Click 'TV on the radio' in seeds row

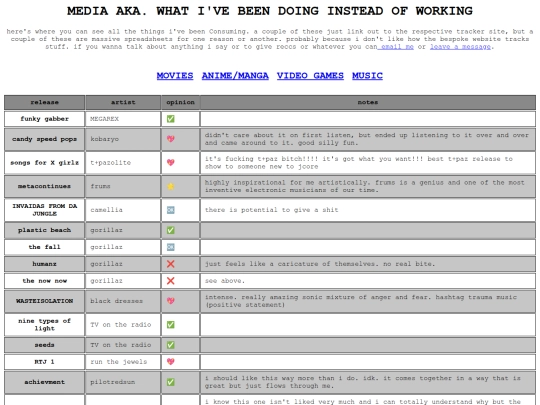[x=121, y=345]
